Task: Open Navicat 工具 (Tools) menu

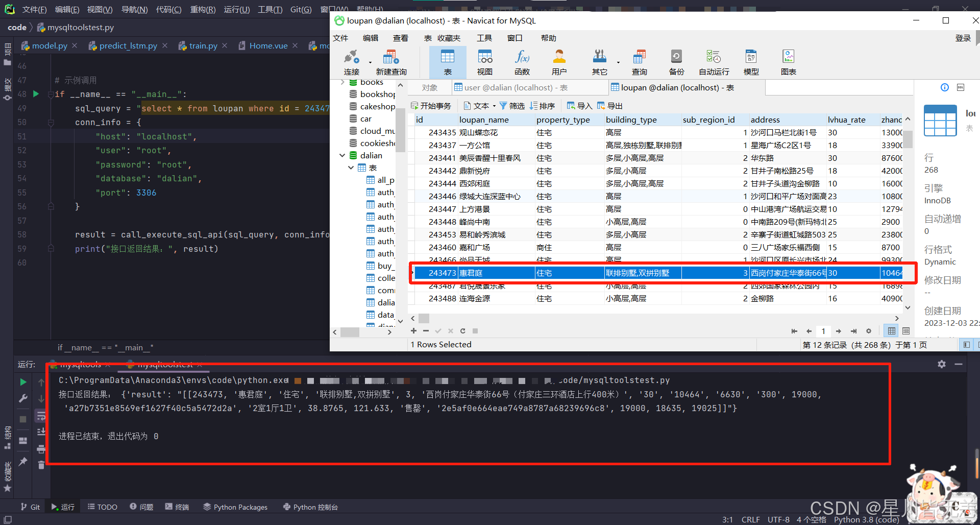Action: tap(484, 38)
